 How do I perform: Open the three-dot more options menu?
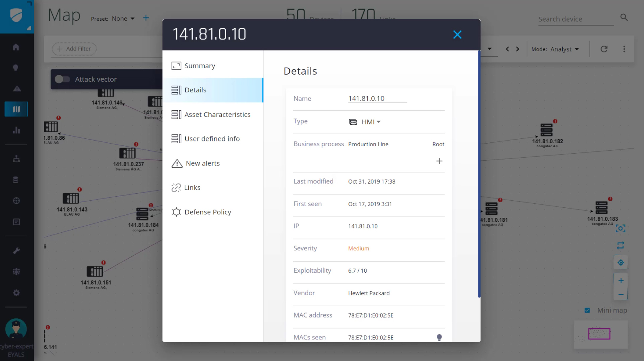coord(624,49)
